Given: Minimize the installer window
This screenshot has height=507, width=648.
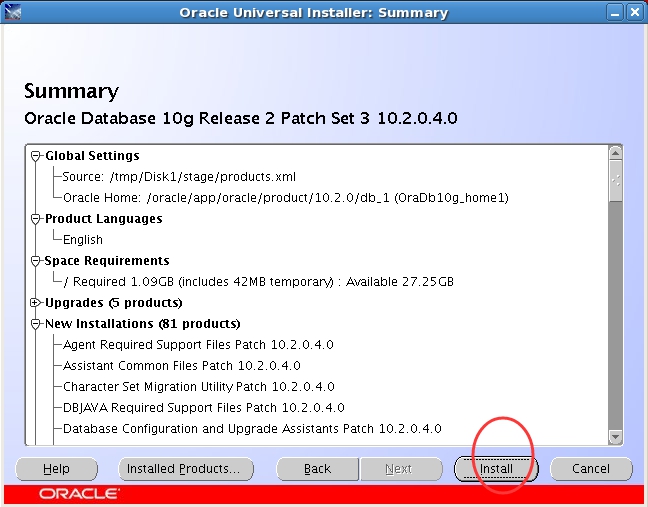Looking at the screenshot, I should click(x=615, y=12).
